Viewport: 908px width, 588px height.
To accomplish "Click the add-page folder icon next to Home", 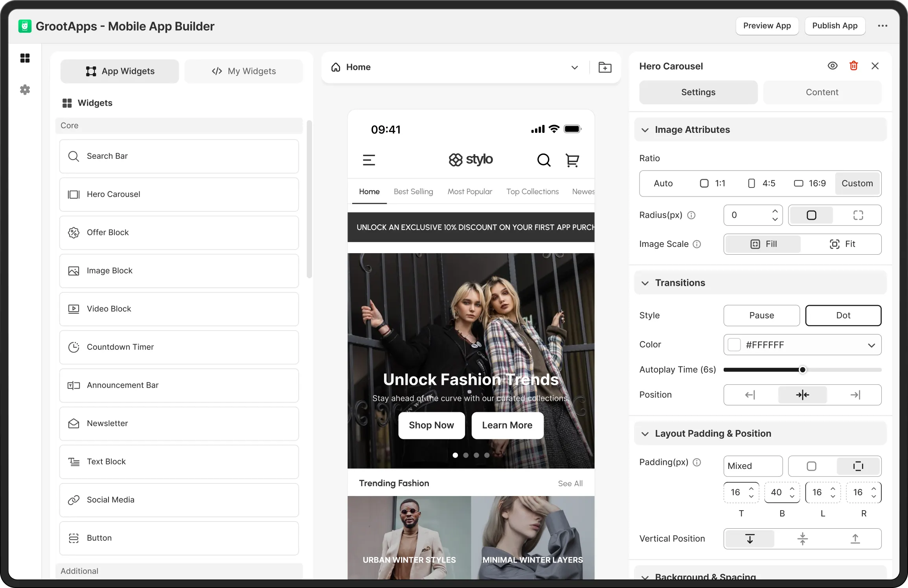I will click(605, 67).
